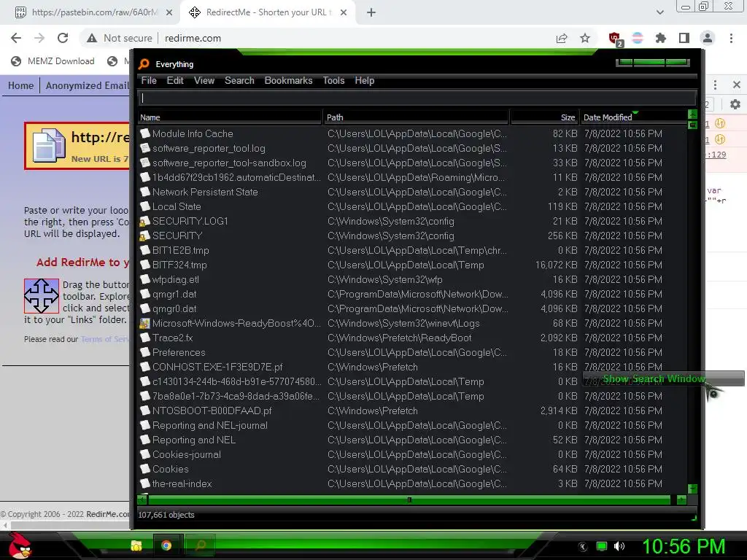Click the volume speaker tray icon
The height and width of the screenshot is (560, 747).
click(619, 546)
